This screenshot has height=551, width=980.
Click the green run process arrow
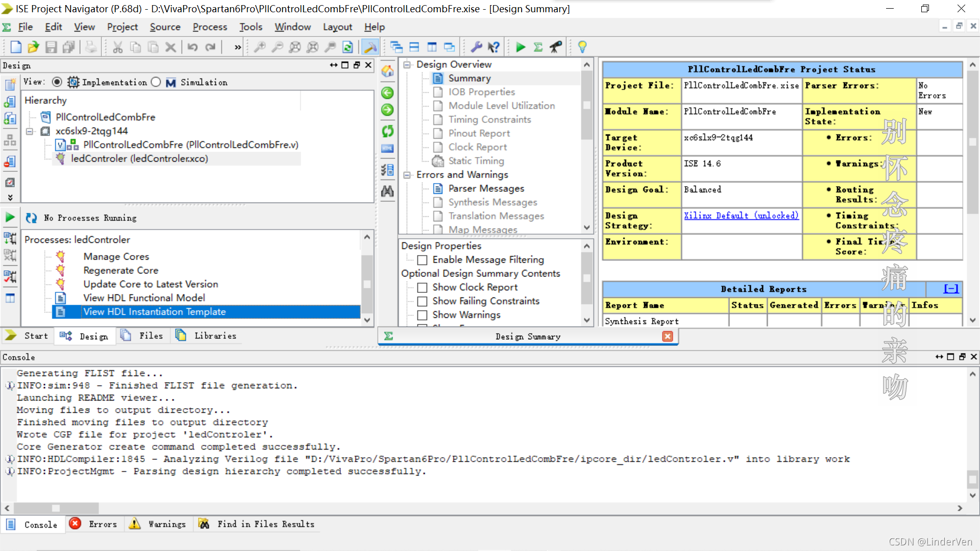click(10, 217)
